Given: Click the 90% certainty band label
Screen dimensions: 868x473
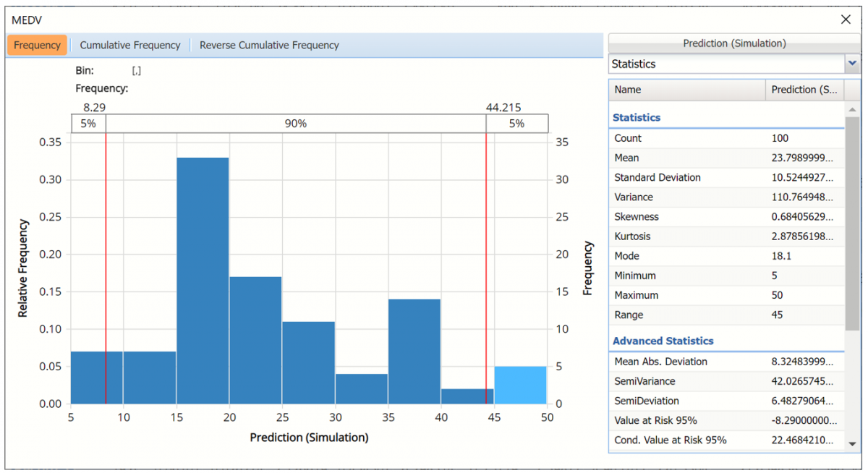Looking at the screenshot, I should coord(295,124).
